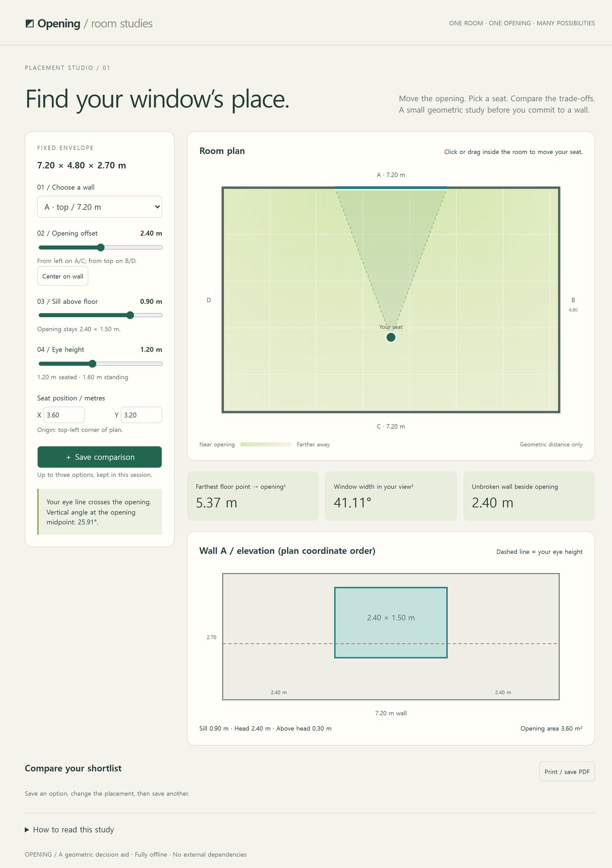Screen dimensions: 612x868
Task: Click the Eye height slider thumb
Action: click(92, 364)
